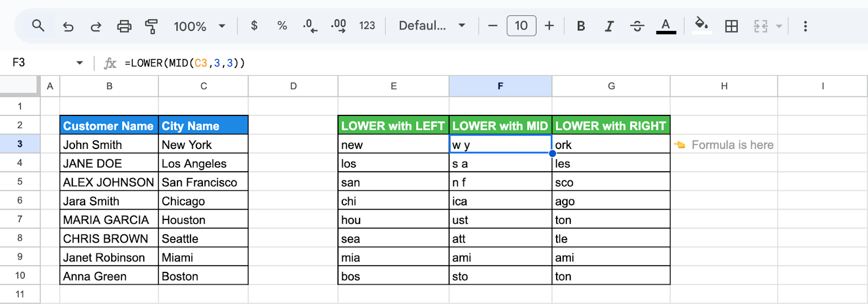Screen dimensions: 868x304
Task: Toggle bold formatting
Action: [581, 26]
